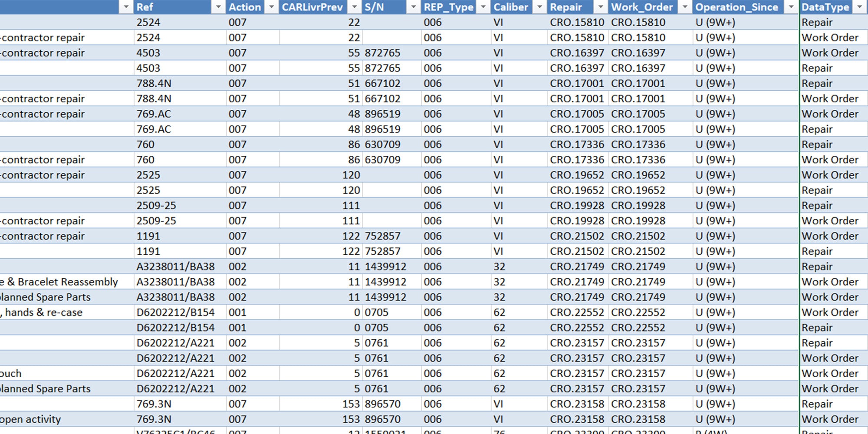Click the Operation_Since filter arrow
The width and height of the screenshot is (868, 434).
pyautogui.click(x=791, y=7)
